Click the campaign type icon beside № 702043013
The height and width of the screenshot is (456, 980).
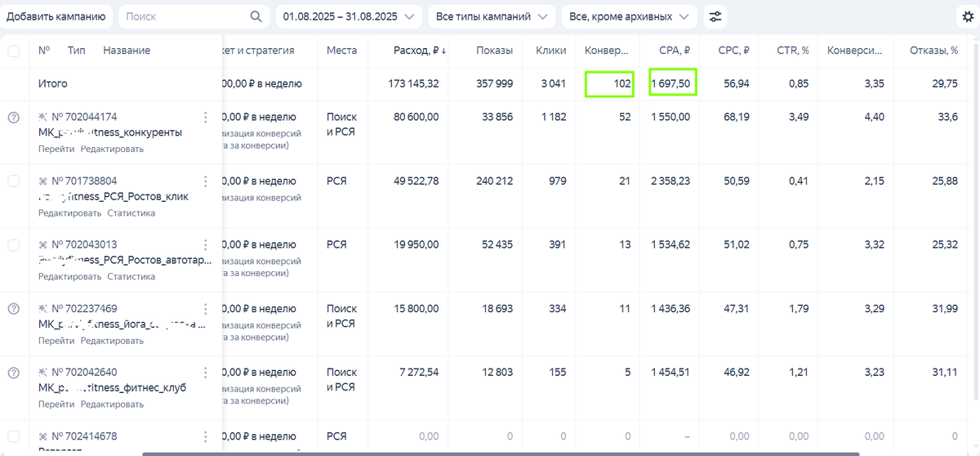[x=42, y=244]
